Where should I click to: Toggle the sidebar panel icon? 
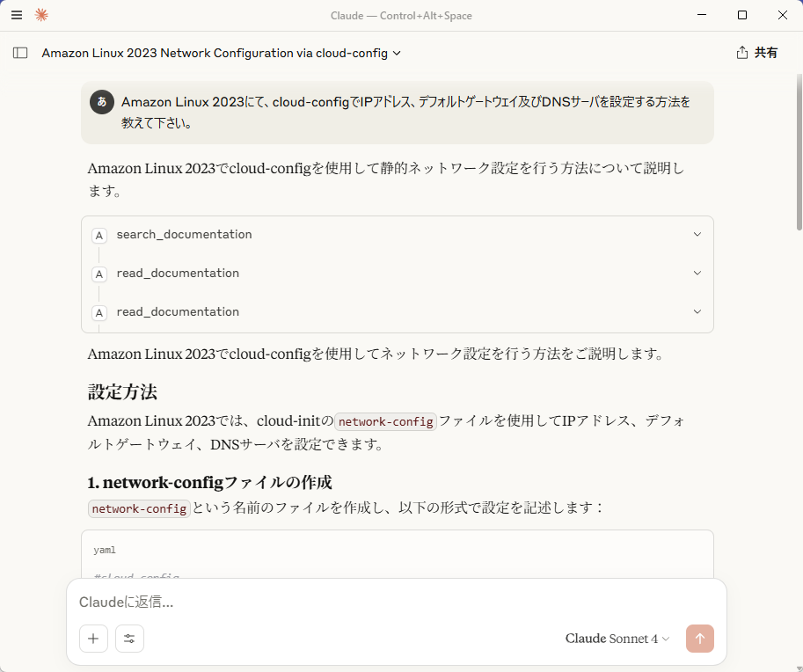[20, 53]
